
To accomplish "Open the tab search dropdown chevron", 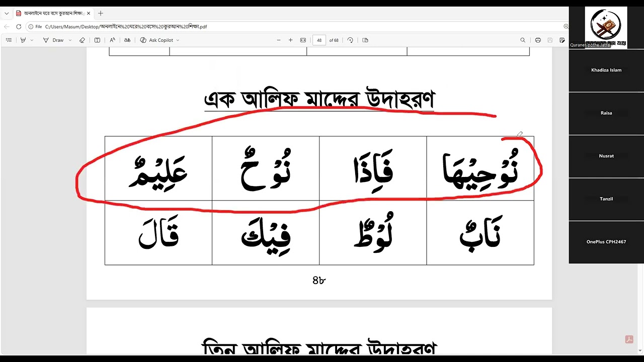I will (7, 14).
